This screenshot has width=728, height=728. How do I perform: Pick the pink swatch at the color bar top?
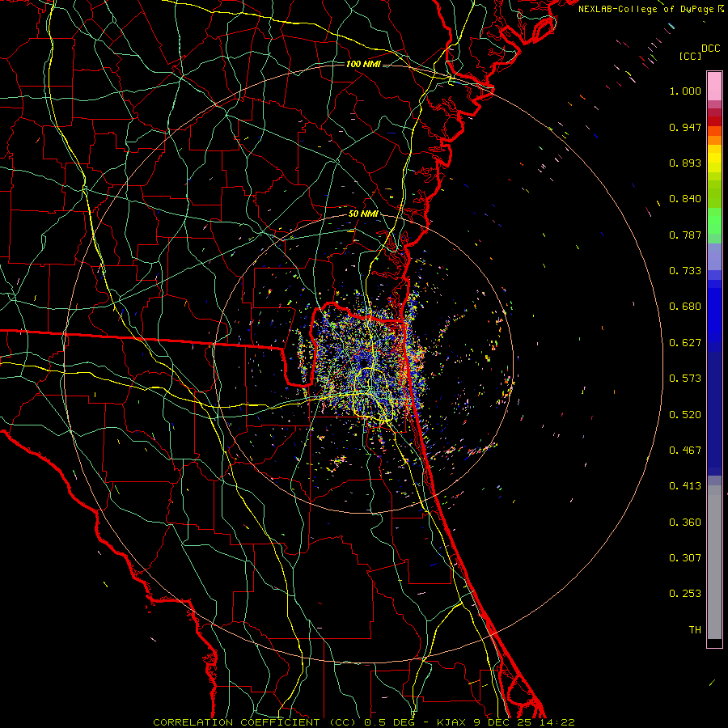coord(714,86)
